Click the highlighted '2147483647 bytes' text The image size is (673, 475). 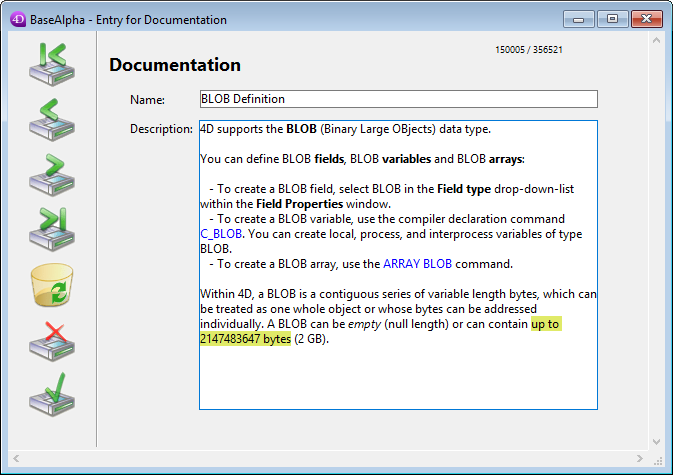pos(246,339)
